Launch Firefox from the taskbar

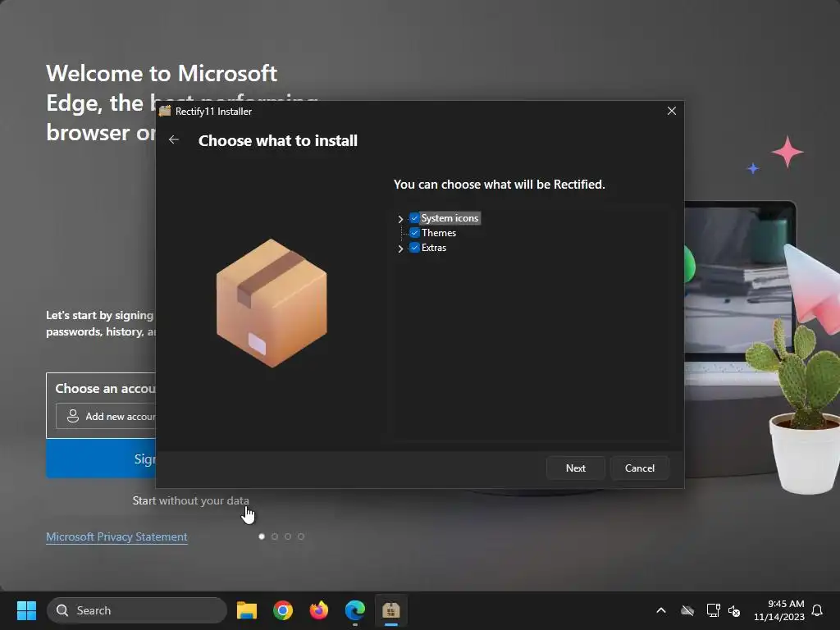(x=319, y=610)
